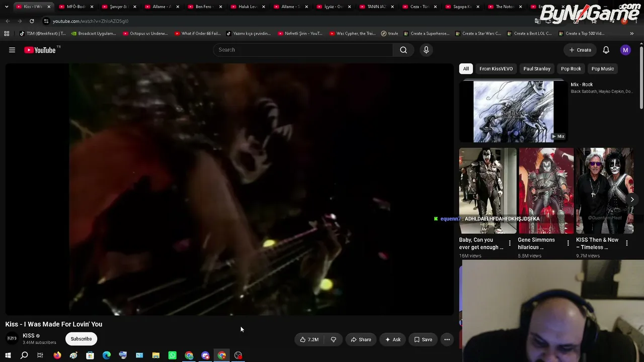Close the Kiss - I Was browser tab

[x=49, y=7]
